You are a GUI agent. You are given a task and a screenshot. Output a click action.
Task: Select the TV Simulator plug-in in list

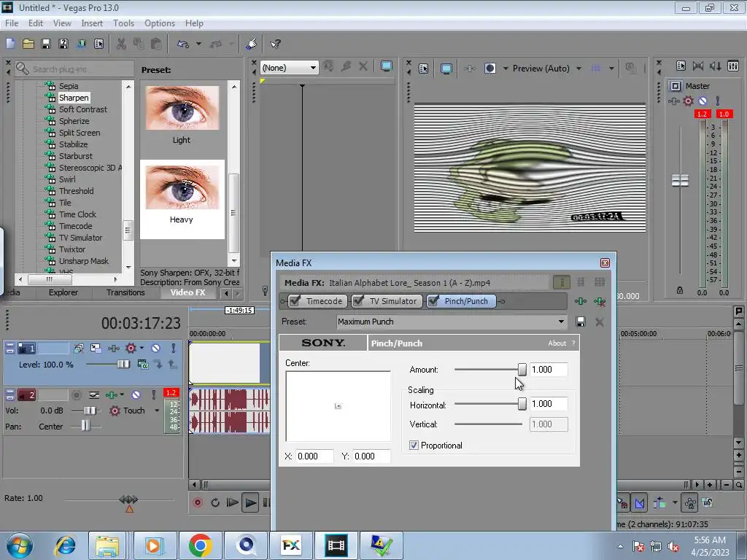click(80, 238)
